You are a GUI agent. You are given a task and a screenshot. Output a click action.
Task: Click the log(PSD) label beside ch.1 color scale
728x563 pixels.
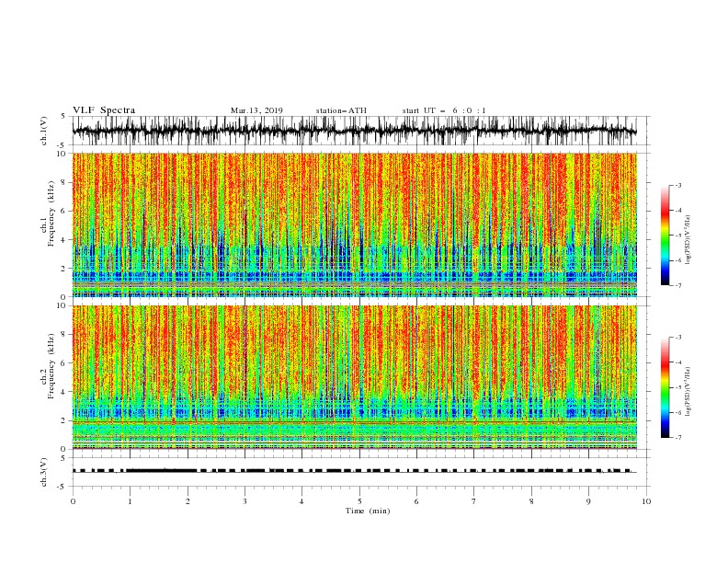click(688, 240)
